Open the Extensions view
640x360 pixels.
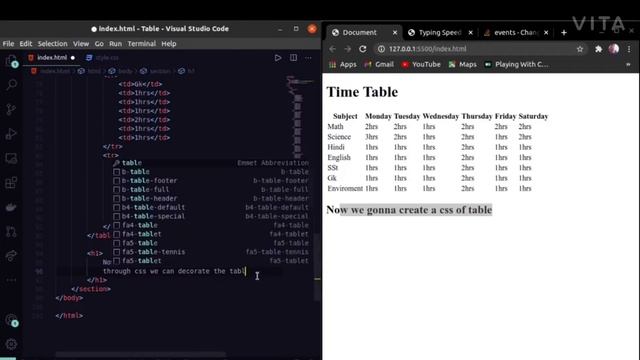(11, 182)
